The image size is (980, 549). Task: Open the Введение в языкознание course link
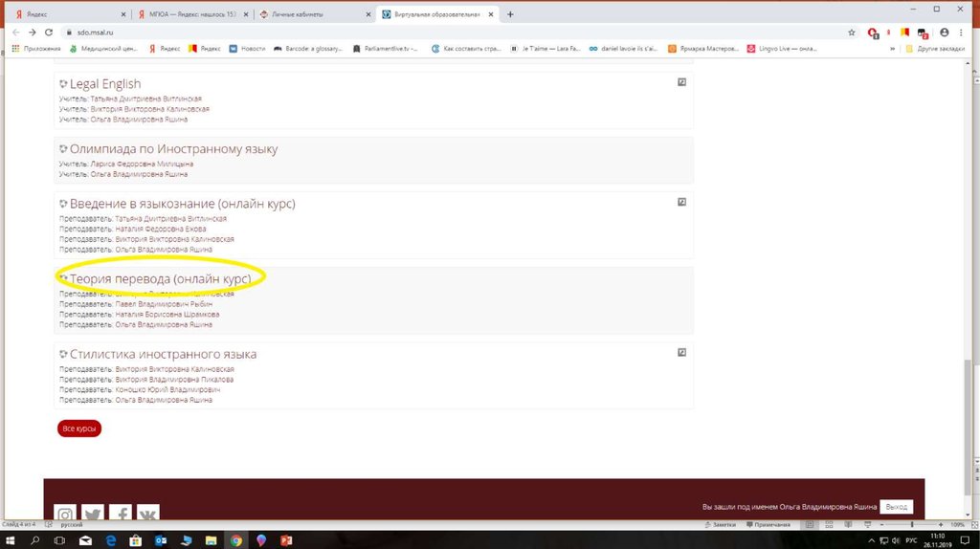pyautogui.click(x=182, y=204)
